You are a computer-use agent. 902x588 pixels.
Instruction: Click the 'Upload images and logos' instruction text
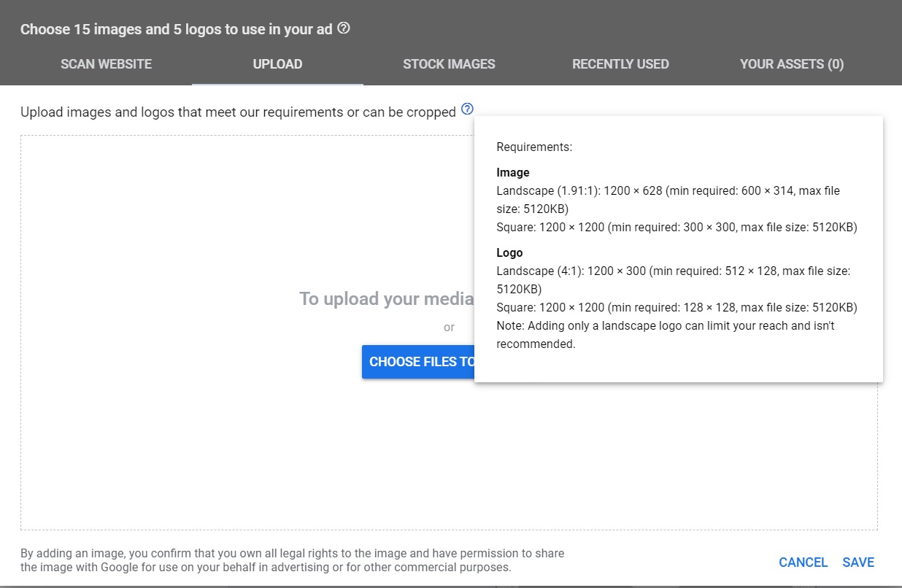pyautogui.click(x=238, y=112)
